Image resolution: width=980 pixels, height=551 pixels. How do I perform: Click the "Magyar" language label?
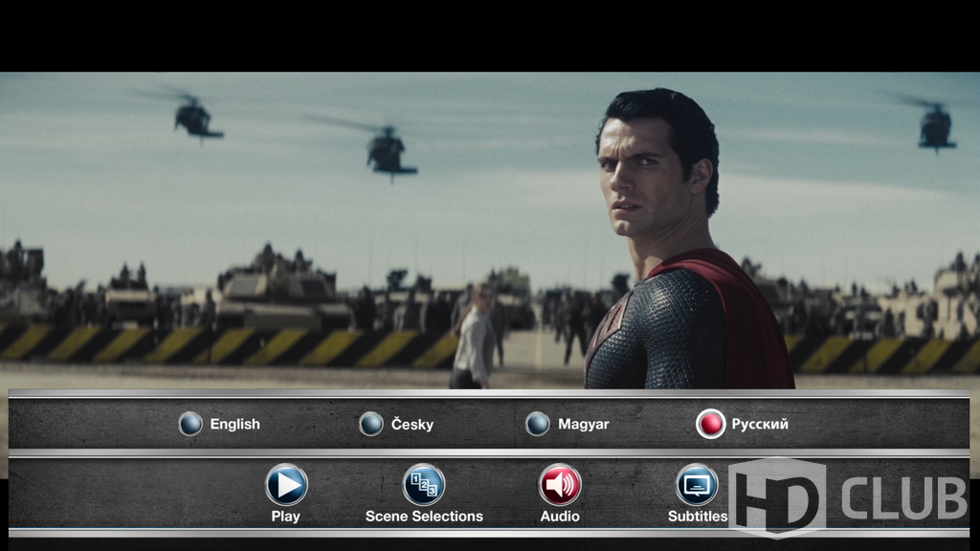[x=583, y=424]
